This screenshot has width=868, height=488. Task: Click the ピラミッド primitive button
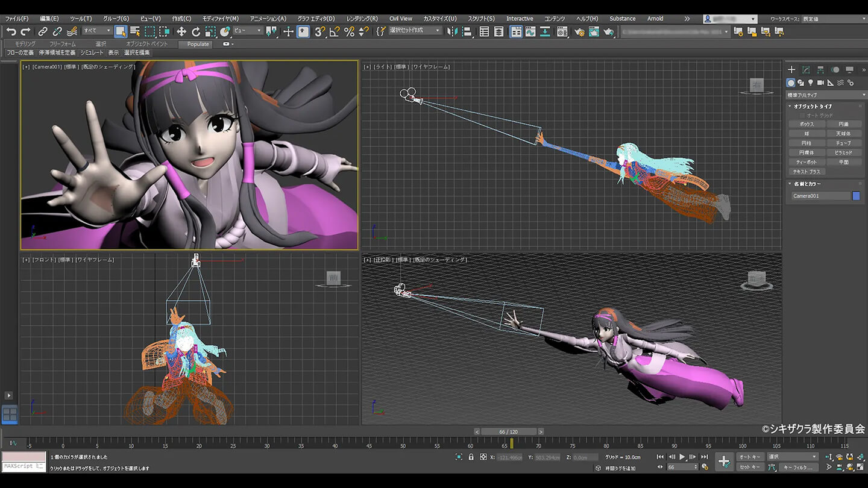(843, 152)
